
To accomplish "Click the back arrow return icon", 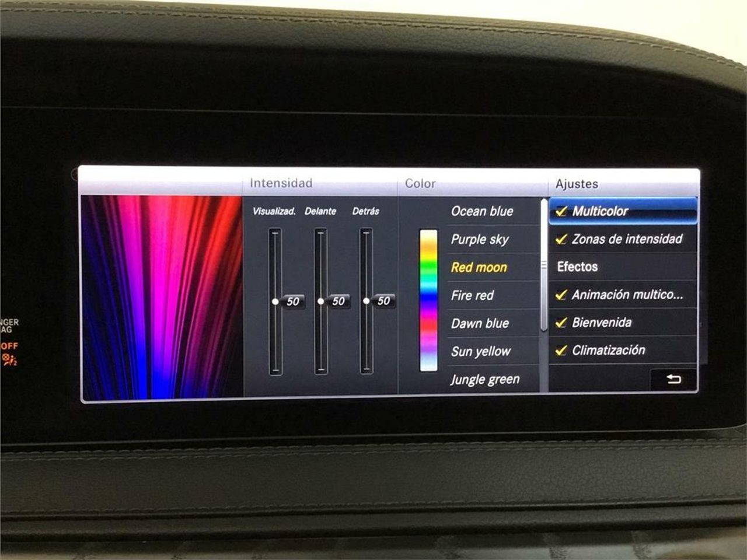I will coord(673,380).
